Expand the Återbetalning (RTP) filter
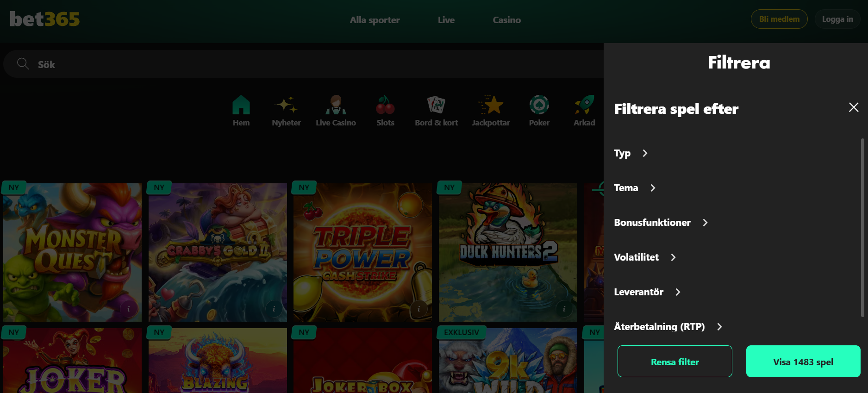 coord(668,327)
